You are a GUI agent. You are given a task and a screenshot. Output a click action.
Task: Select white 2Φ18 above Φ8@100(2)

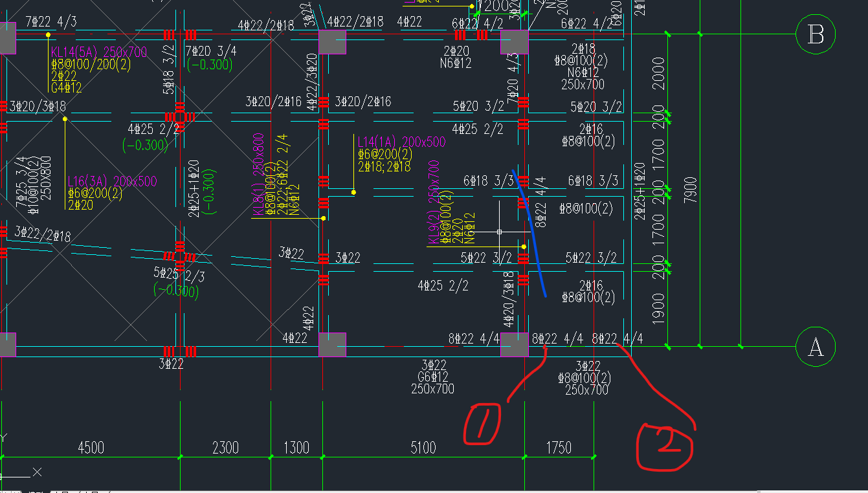[x=583, y=49]
